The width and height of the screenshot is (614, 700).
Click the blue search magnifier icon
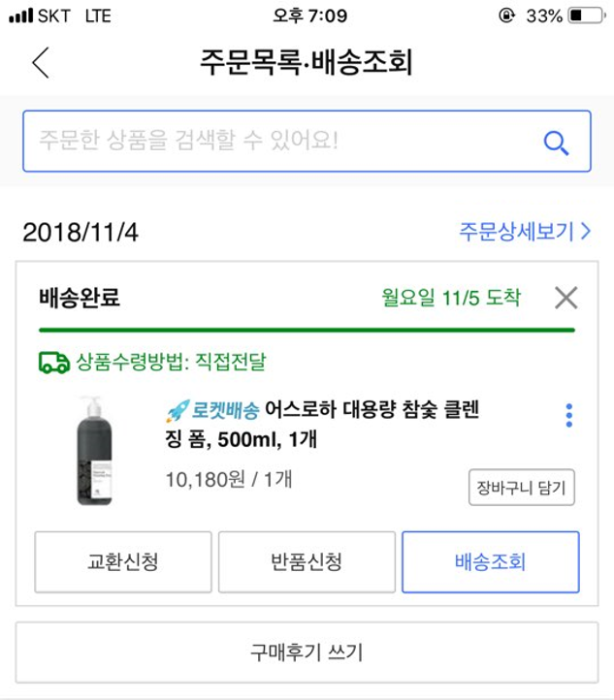pyautogui.click(x=556, y=143)
